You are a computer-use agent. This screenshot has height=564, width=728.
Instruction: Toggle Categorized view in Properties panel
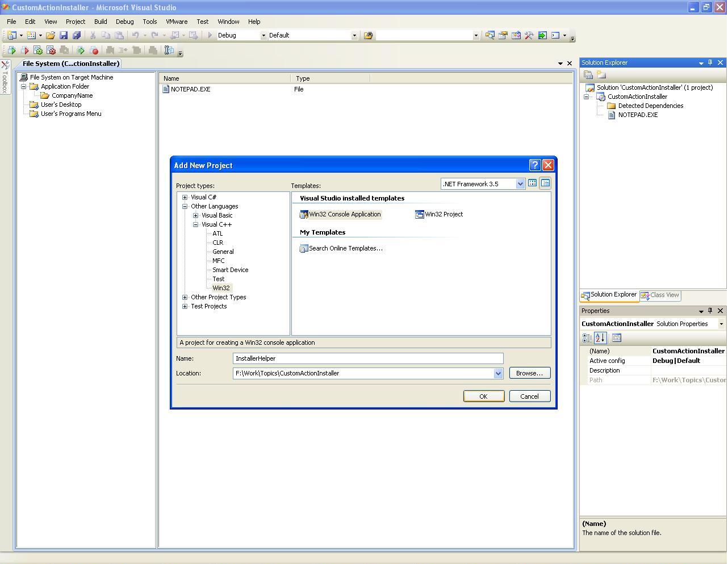pos(587,338)
